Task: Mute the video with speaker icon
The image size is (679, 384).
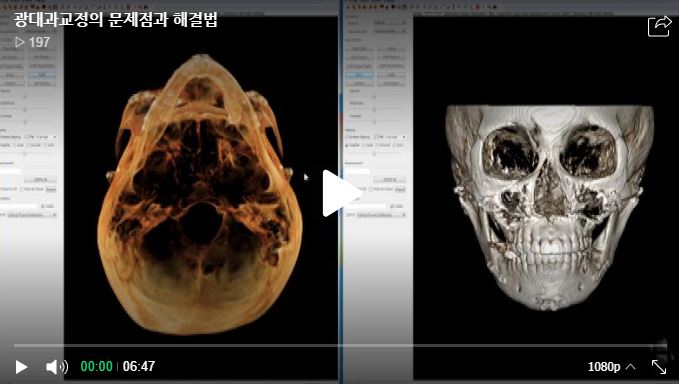Action: click(x=57, y=367)
